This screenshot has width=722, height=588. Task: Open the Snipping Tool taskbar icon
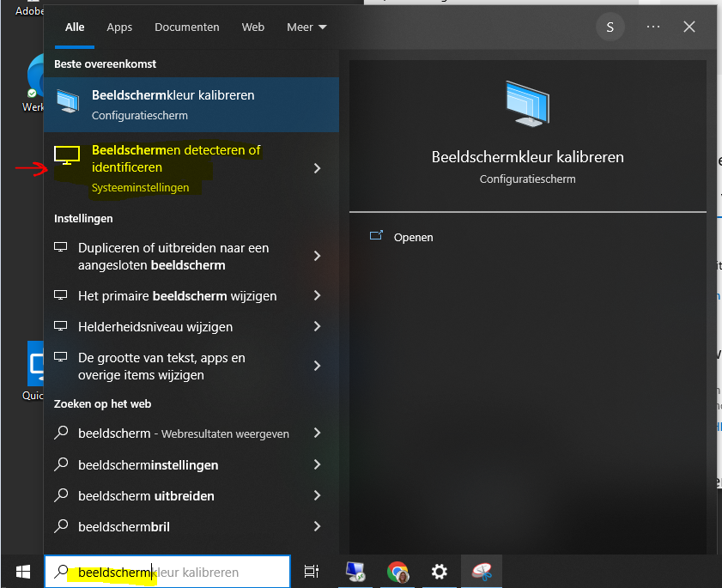[482, 571]
